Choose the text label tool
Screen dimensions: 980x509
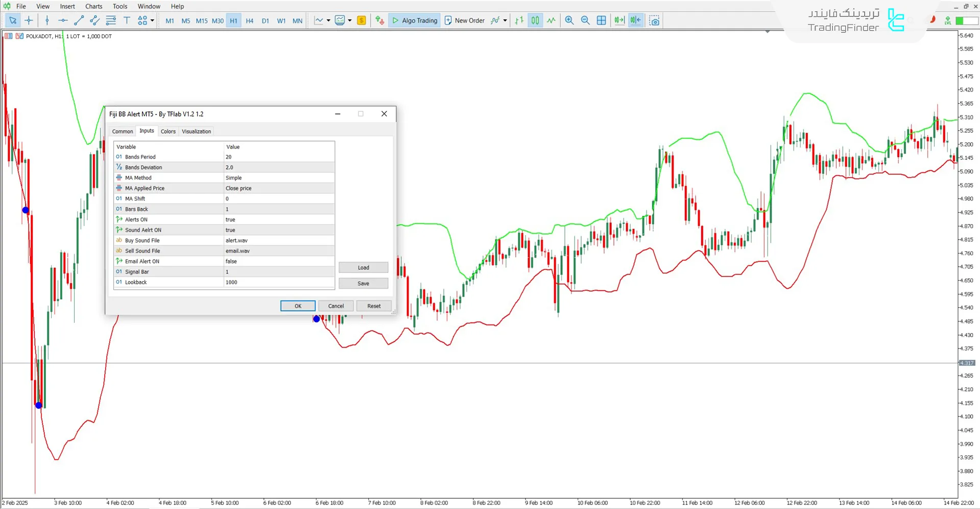[x=127, y=20]
